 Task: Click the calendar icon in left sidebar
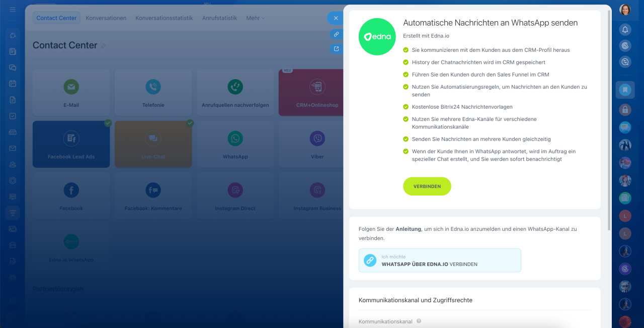(13, 83)
